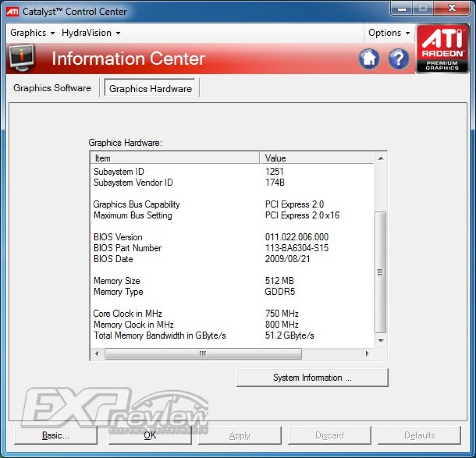The height and width of the screenshot is (458, 476).
Task: Select the Maximum Bus Setting row
Action: (x=232, y=215)
